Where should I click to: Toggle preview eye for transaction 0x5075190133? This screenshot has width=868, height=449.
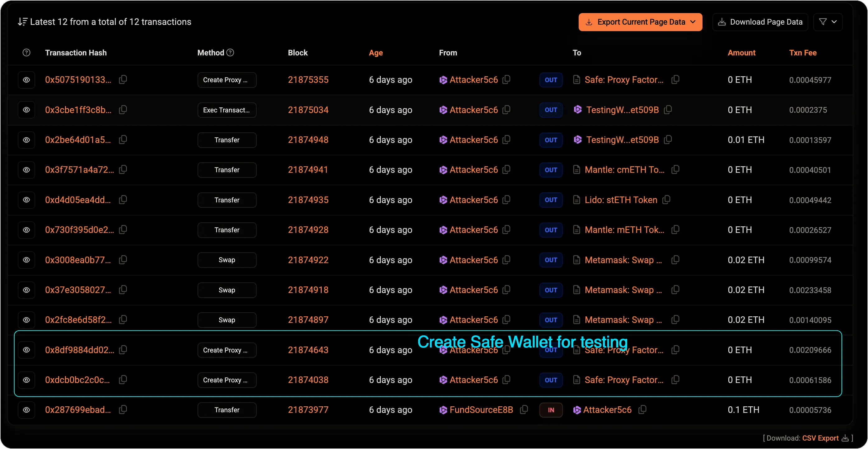click(26, 80)
